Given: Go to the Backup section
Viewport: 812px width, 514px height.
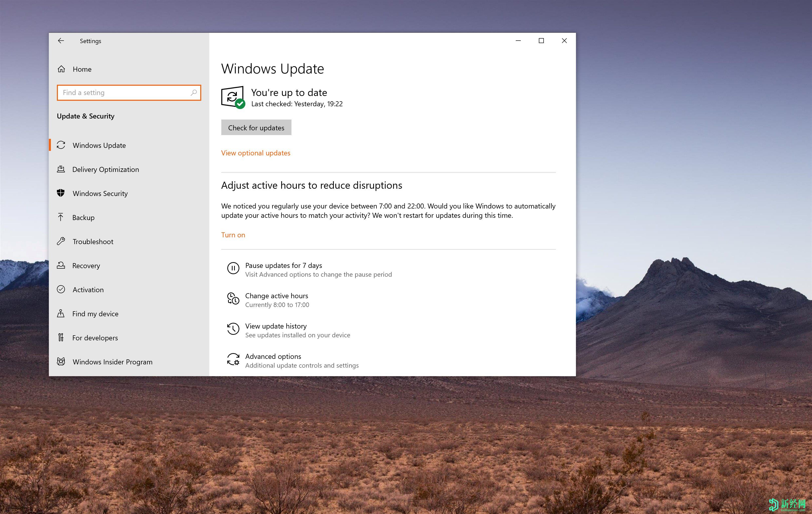Looking at the screenshot, I should coord(83,218).
